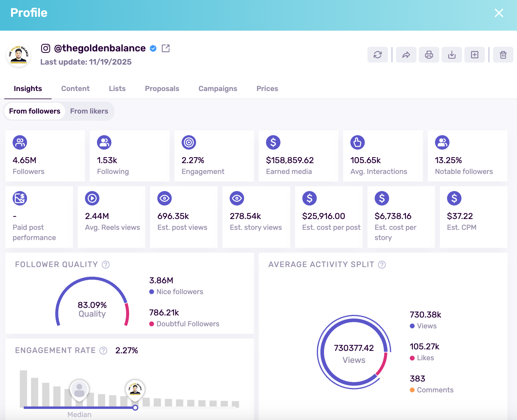Click the refresh profile data icon
Image resolution: width=517 pixels, height=420 pixels.
click(x=377, y=55)
